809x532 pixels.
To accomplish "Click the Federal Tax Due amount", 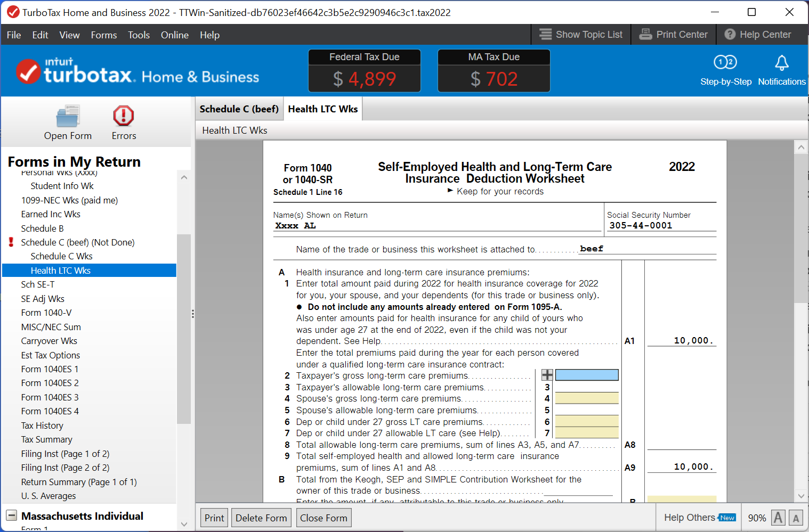I will click(365, 79).
